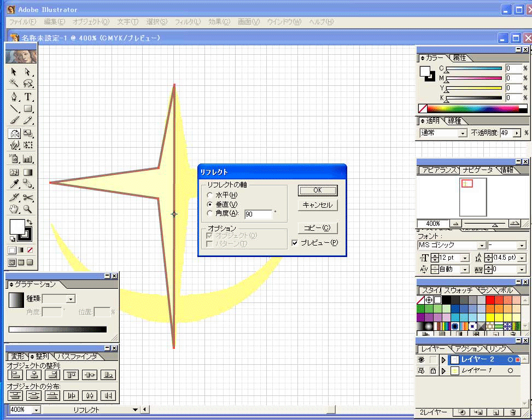Expand レイヤー 1 with its disclosure triangle
This screenshot has width=532, height=420.
[444, 371]
